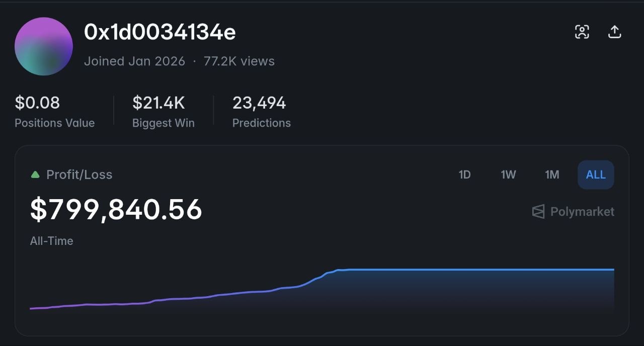
Task: Share the 0x1d0034134e profile
Action: (614, 31)
